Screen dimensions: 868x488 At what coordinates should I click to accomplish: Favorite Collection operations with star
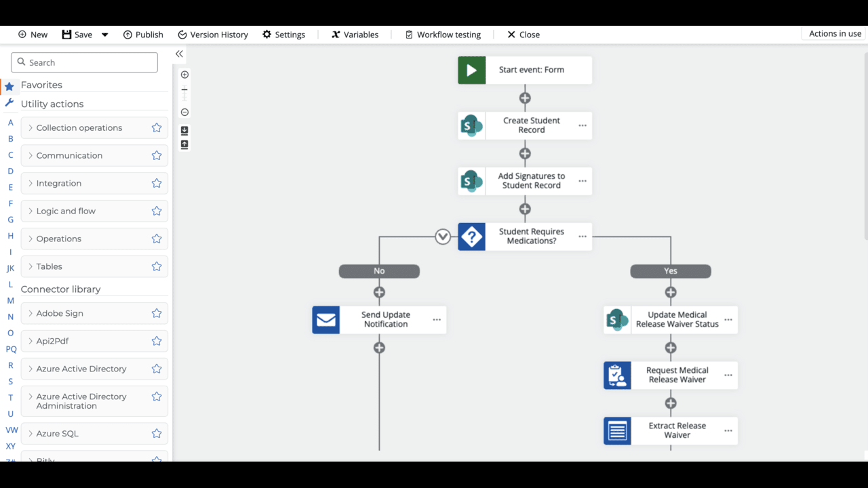(x=157, y=127)
